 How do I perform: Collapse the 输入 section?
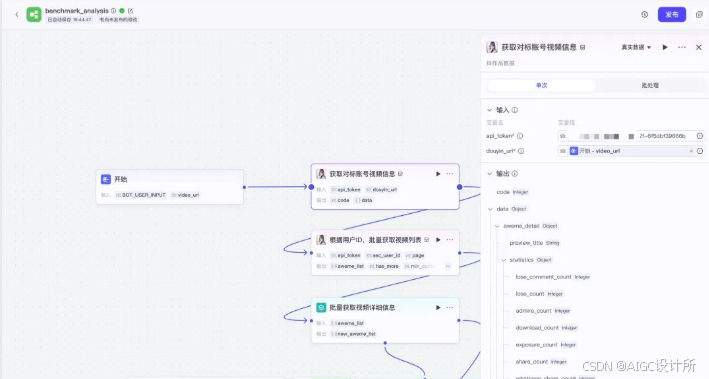(x=489, y=110)
